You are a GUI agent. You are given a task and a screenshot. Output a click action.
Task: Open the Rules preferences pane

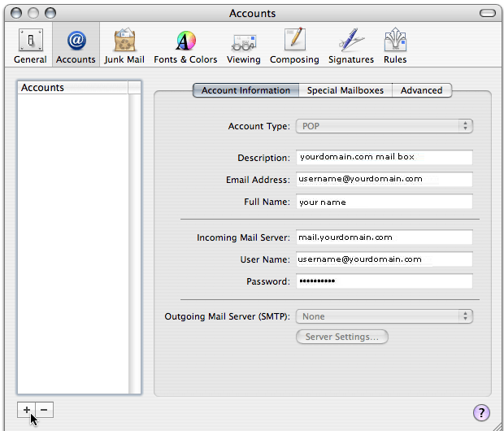[394, 46]
